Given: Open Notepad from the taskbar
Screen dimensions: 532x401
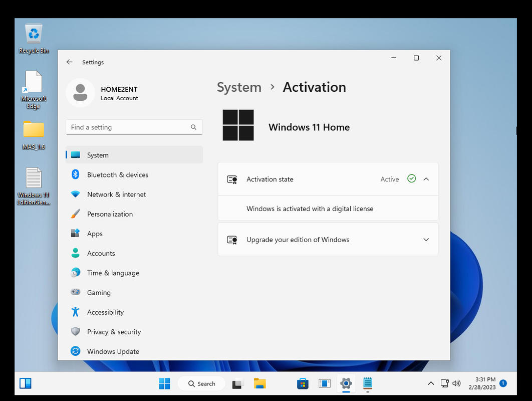Looking at the screenshot, I should (x=368, y=383).
